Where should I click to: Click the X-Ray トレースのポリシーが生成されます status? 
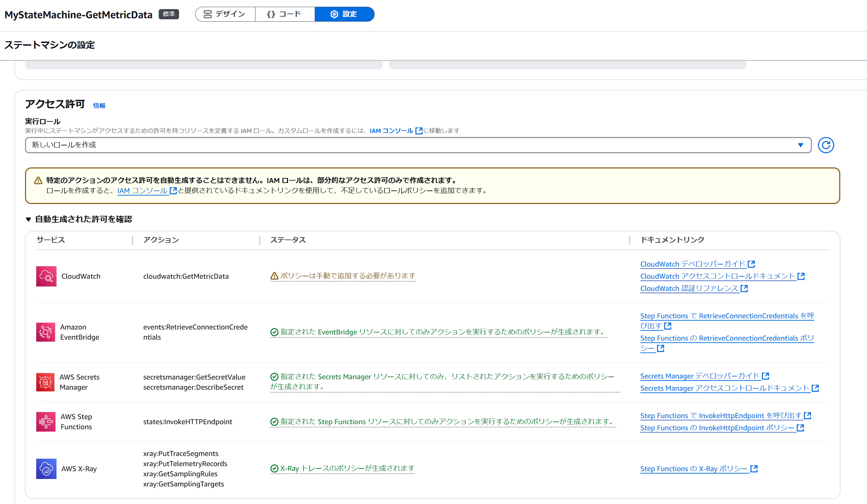(x=347, y=468)
